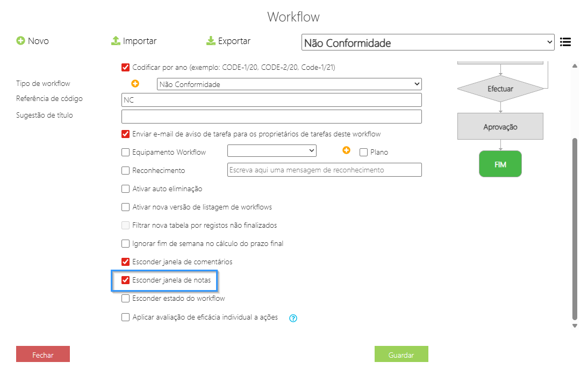This screenshot has width=588, height=369.
Task: Click orange plus next to Equipamento dropdown
Action: [346, 150]
